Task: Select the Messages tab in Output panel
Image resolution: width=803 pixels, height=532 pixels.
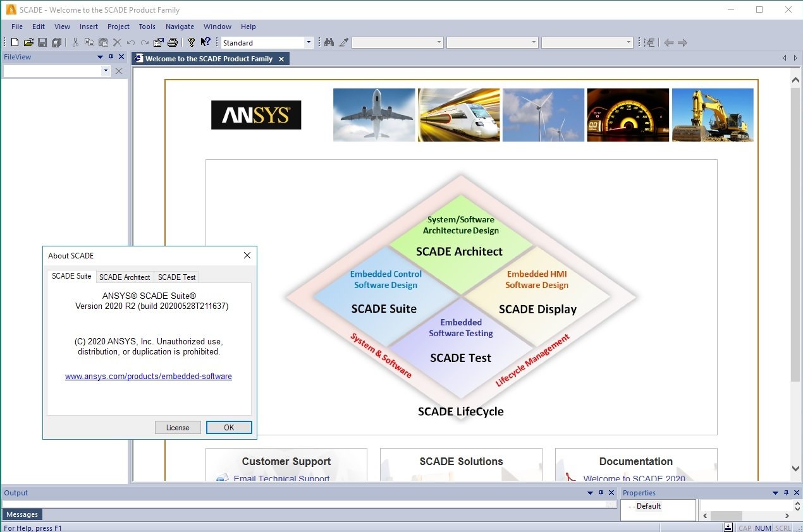Action: point(22,514)
